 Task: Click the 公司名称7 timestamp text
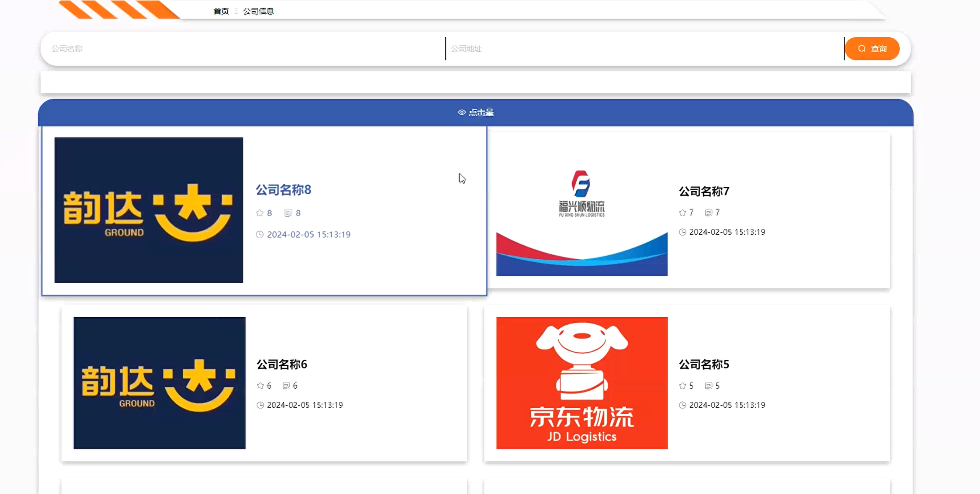pos(727,232)
